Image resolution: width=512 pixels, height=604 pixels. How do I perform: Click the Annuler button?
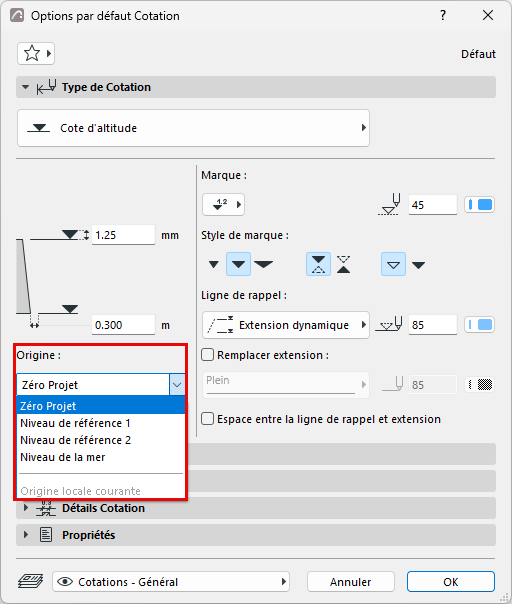tap(351, 582)
